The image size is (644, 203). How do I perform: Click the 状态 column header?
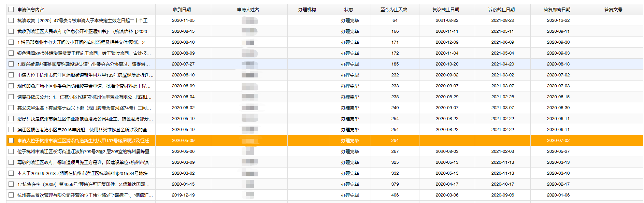point(349,10)
